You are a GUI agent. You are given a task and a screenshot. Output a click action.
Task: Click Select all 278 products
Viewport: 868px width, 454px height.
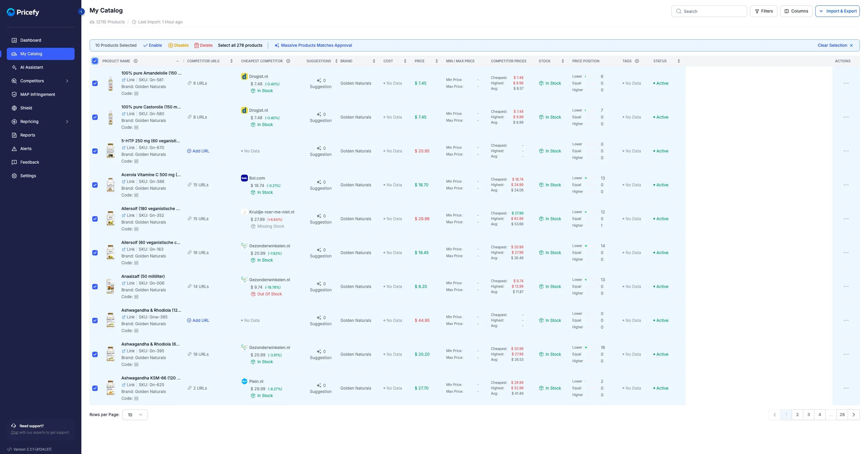coord(240,45)
